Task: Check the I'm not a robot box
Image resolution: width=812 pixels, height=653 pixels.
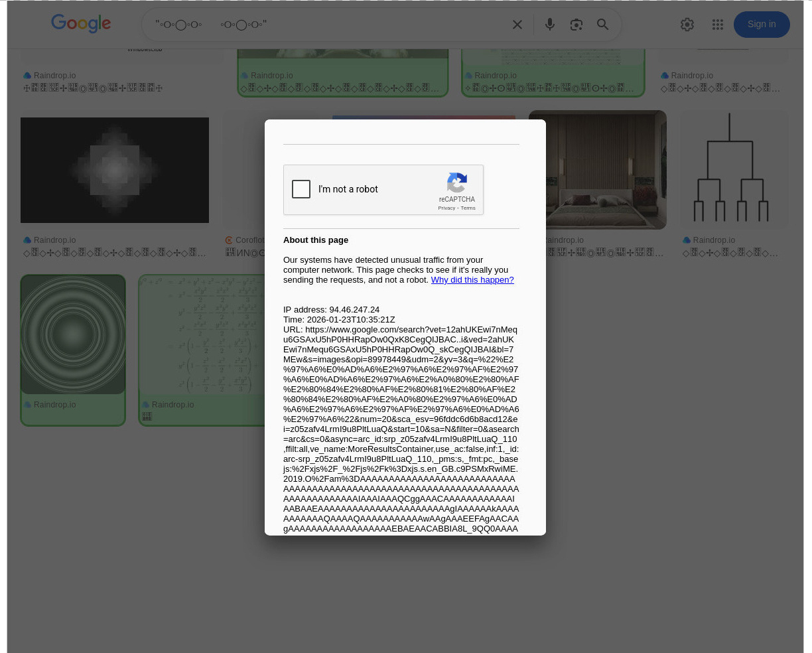Action: click(301, 189)
